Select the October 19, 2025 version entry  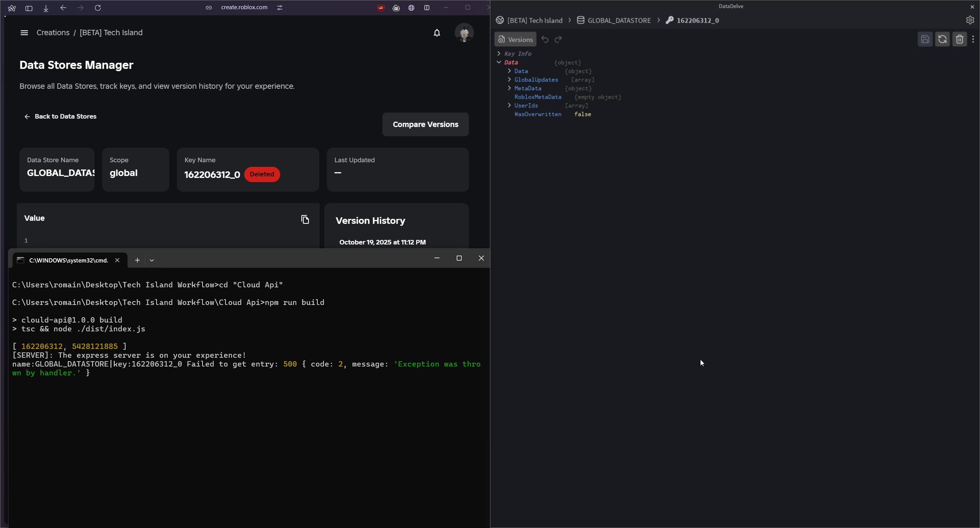coord(382,242)
